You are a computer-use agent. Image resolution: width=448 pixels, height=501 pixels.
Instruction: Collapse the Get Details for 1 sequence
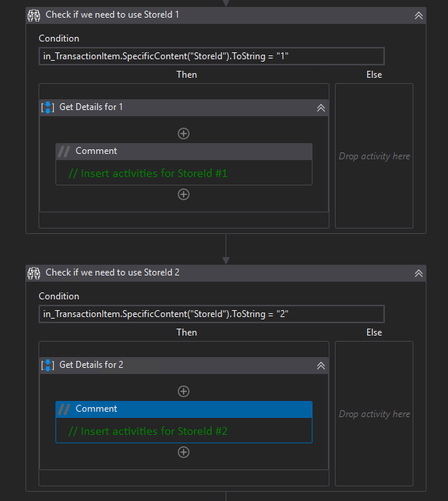[x=321, y=108]
